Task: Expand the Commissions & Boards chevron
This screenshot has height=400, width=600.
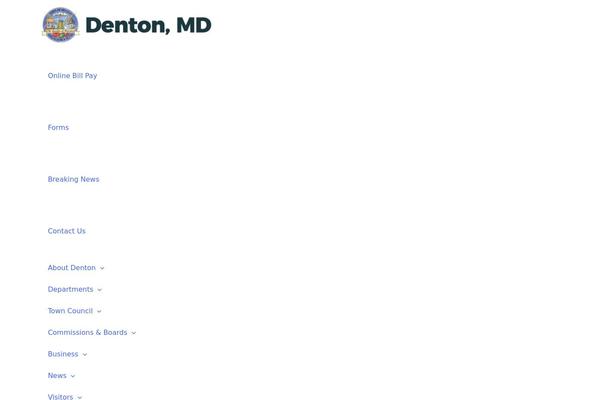Action: pyautogui.click(x=134, y=333)
